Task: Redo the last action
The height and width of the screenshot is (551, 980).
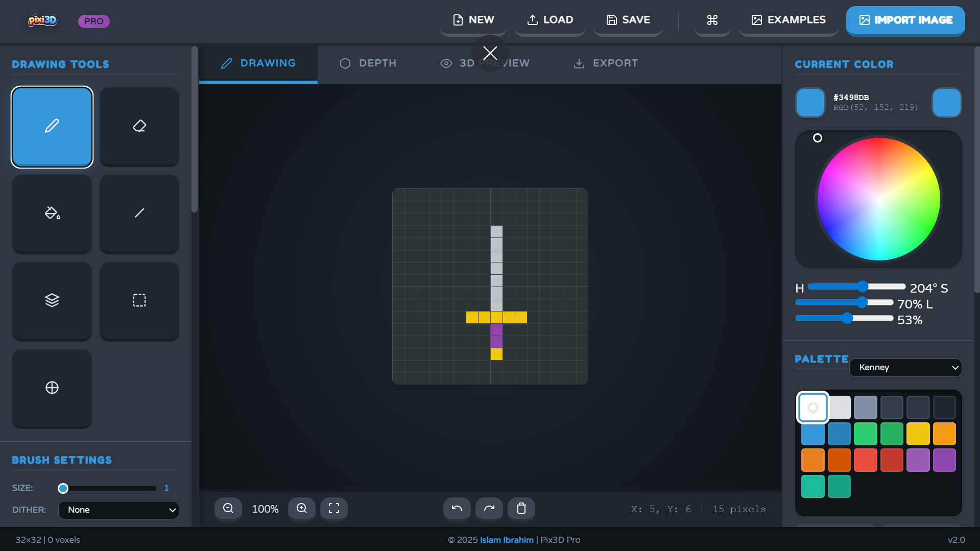Action: (489, 509)
